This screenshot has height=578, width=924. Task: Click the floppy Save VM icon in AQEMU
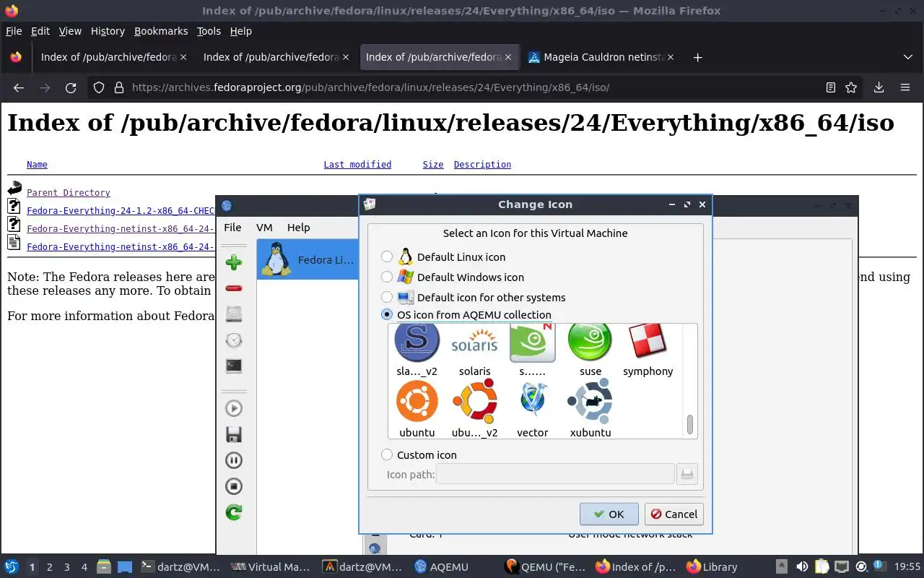(x=233, y=434)
